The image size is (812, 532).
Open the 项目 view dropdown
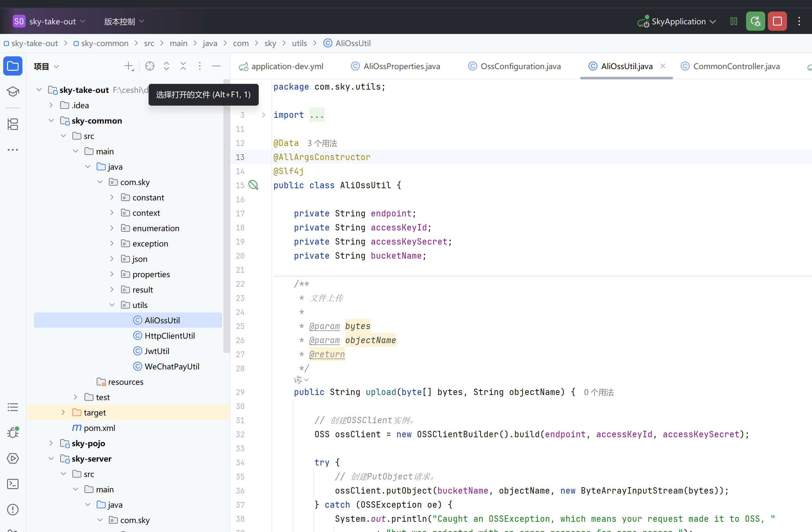[x=47, y=66]
